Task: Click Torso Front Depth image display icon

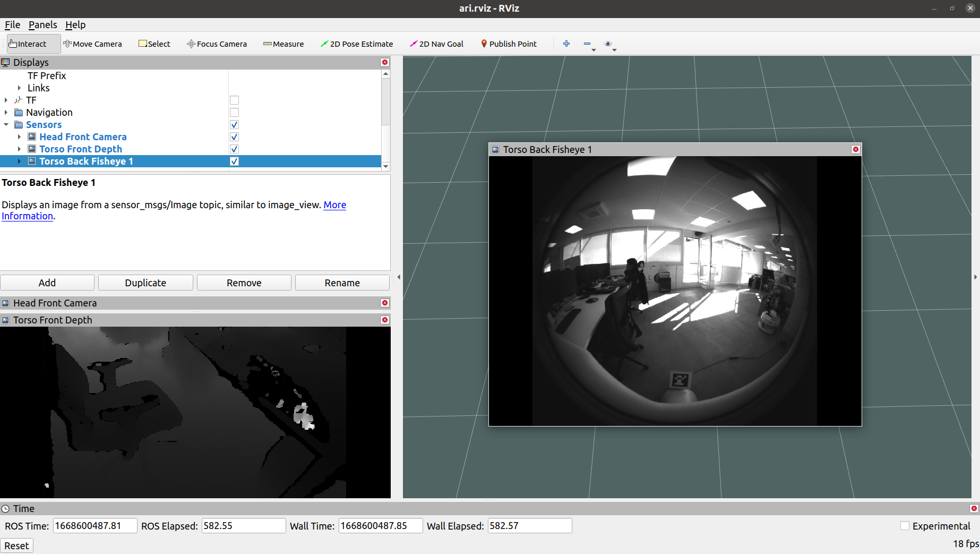Action: point(32,149)
